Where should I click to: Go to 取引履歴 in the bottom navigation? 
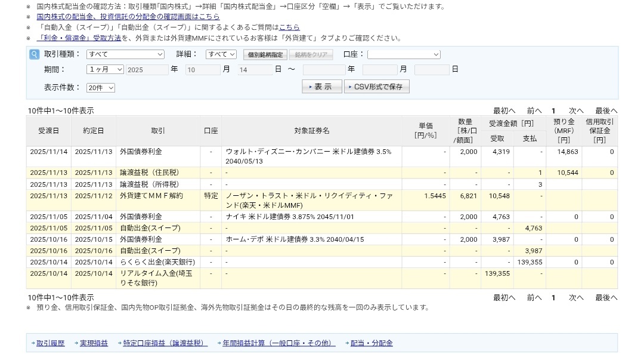pos(50,343)
